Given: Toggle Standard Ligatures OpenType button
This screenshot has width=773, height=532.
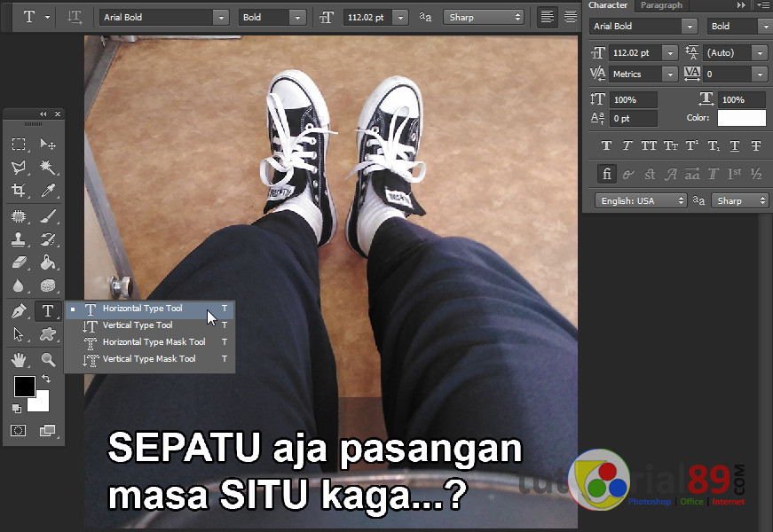Looking at the screenshot, I should 607,174.
